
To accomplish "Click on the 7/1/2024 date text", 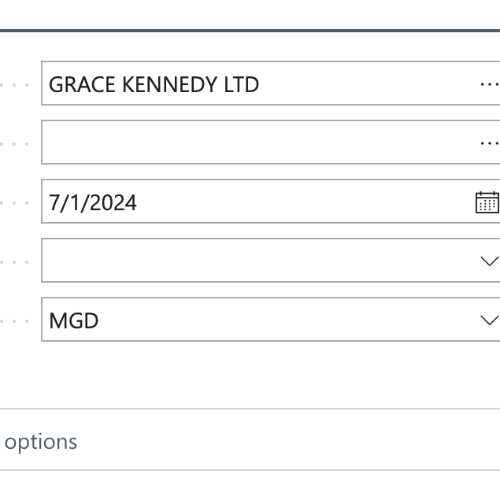I will 93,202.
